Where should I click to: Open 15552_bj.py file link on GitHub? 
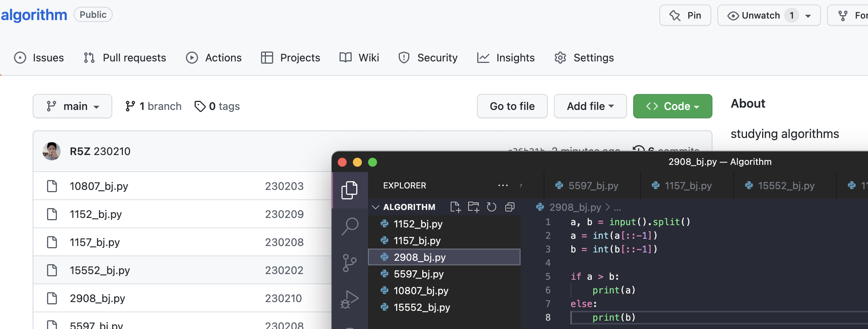click(100, 270)
